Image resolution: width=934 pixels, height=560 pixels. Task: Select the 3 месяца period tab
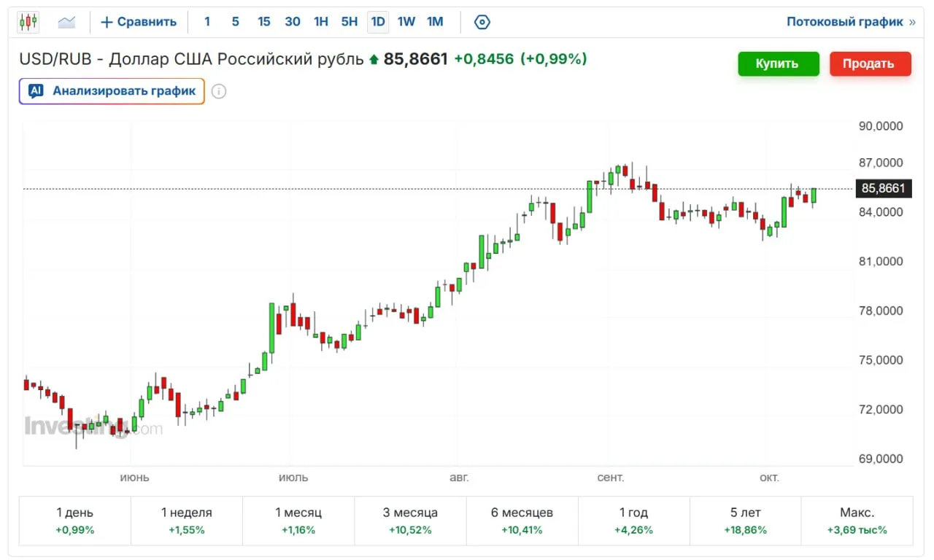[410, 521]
